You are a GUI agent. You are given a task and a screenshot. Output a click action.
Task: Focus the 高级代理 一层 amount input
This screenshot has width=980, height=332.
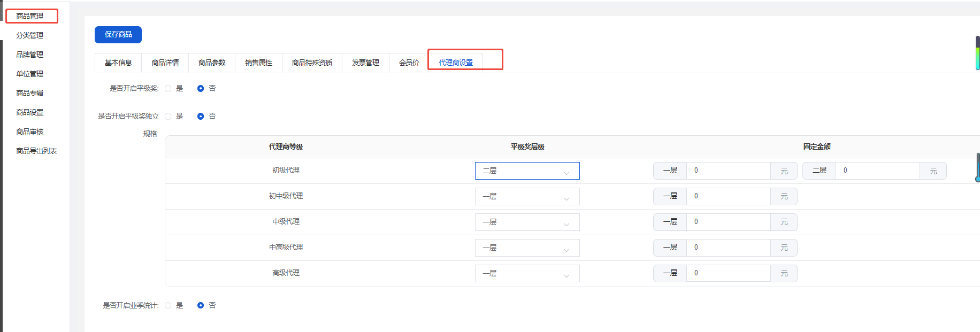(x=728, y=274)
